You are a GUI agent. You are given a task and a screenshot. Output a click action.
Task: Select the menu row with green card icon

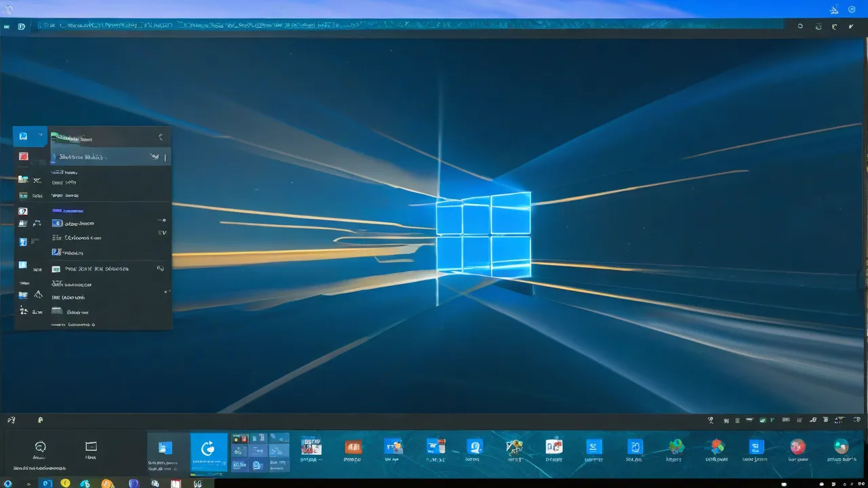110,268
